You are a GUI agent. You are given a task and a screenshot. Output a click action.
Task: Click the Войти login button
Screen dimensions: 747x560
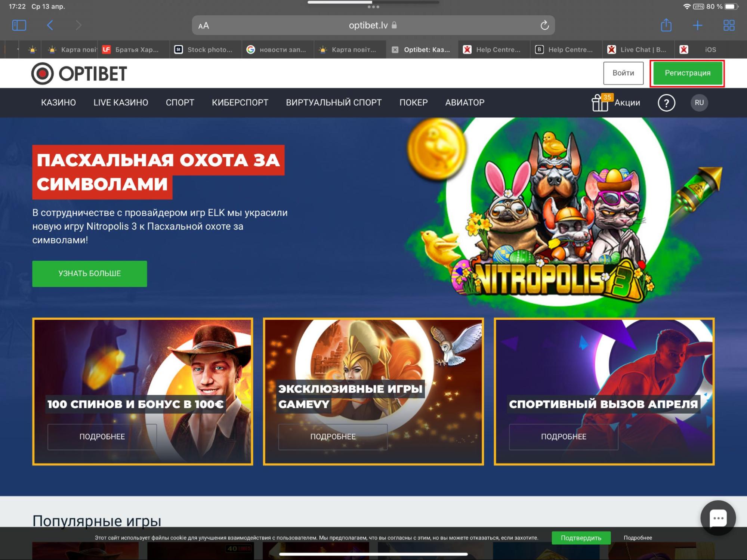pyautogui.click(x=623, y=73)
